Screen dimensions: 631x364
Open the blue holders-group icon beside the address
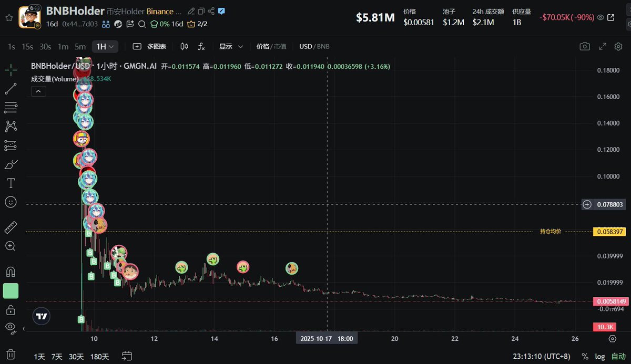pyautogui.click(x=106, y=24)
